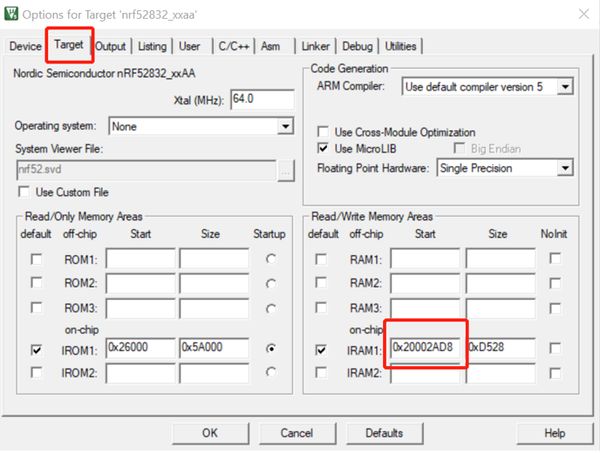The height and width of the screenshot is (453, 600).
Task: Open the Help button
Action: click(554, 433)
